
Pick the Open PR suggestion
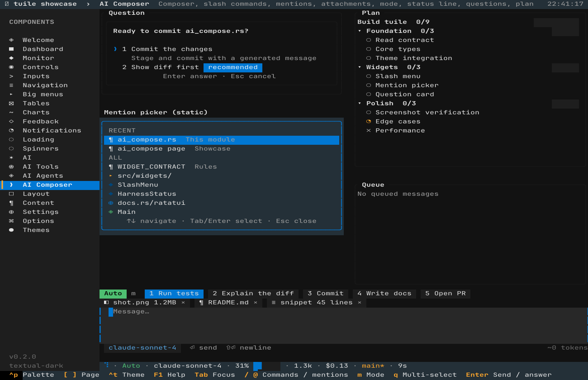click(445, 293)
